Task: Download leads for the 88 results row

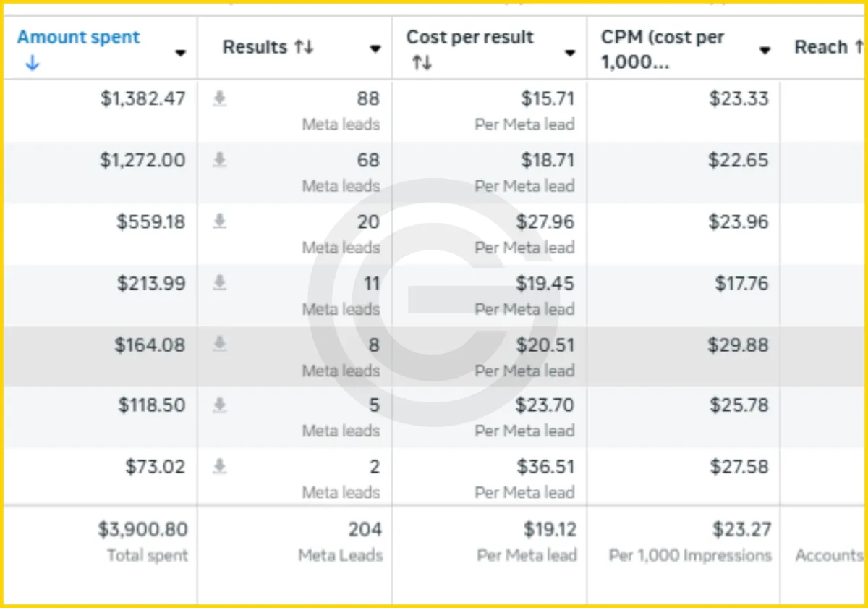Action: 220,99
